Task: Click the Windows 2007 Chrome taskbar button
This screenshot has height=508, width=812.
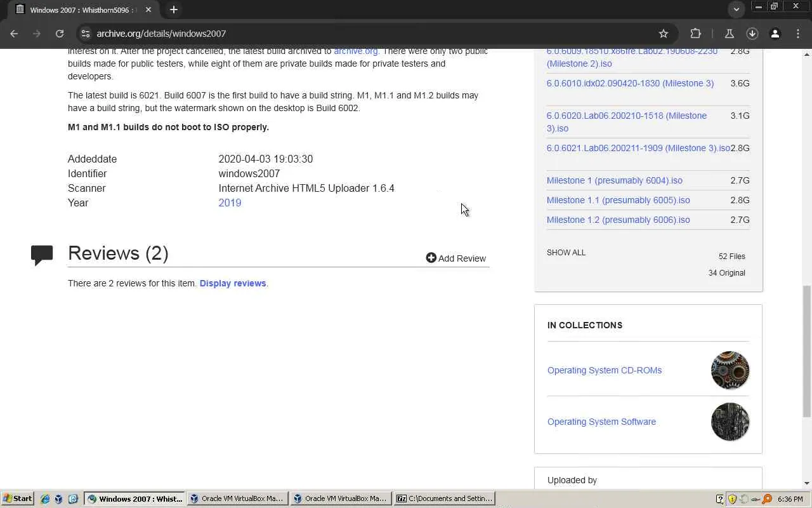Action: [x=135, y=498]
